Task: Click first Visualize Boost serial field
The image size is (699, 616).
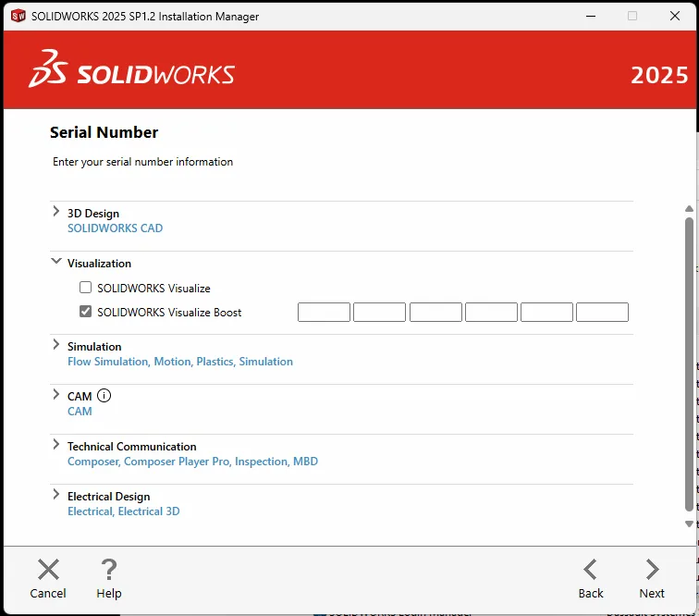Action: coord(324,313)
